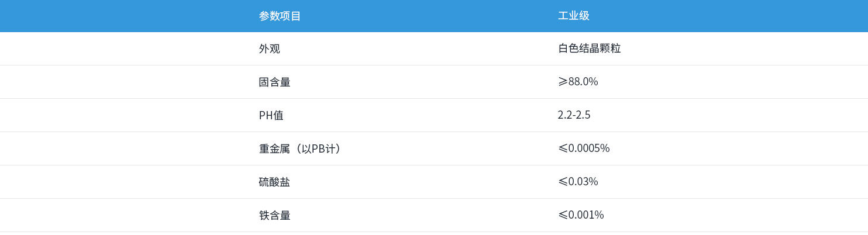Select the PH值 parameter label
868x235 pixels.
coord(271,116)
